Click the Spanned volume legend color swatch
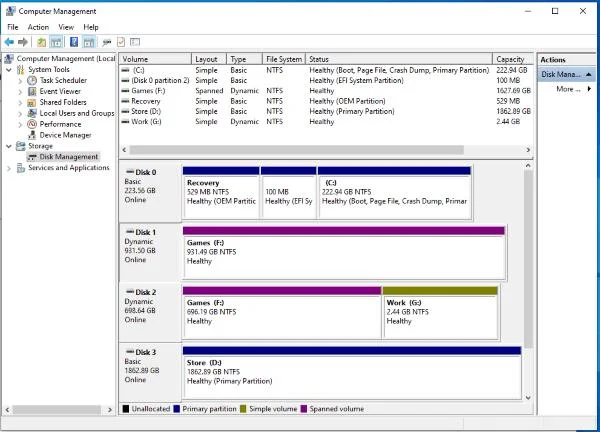Screen dimensions: 600x432 click(x=304, y=409)
